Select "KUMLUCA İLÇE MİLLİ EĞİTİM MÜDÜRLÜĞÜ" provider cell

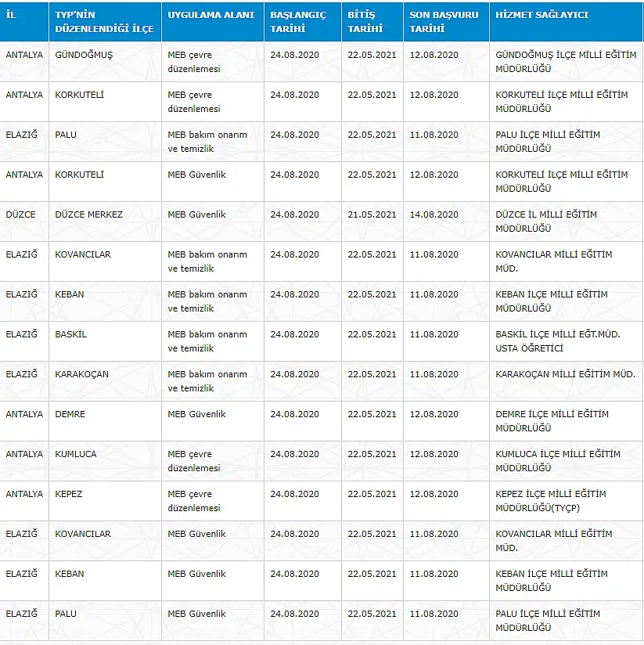(566, 461)
